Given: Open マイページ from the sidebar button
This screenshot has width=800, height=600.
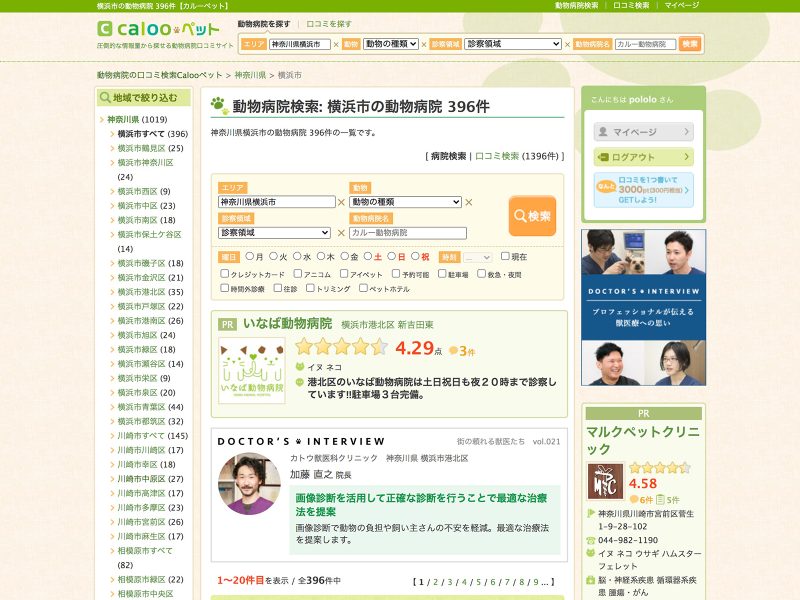Looking at the screenshot, I should click(x=643, y=132).
